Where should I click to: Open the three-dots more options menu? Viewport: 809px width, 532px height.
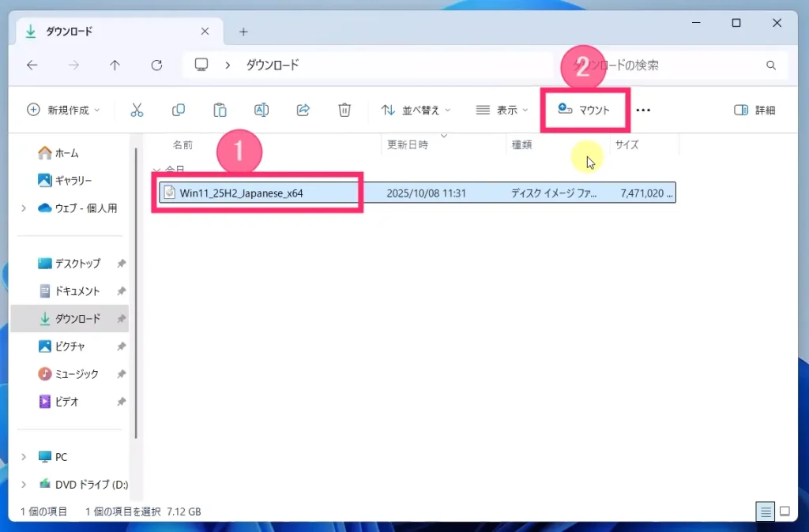(x=643, y=111)
